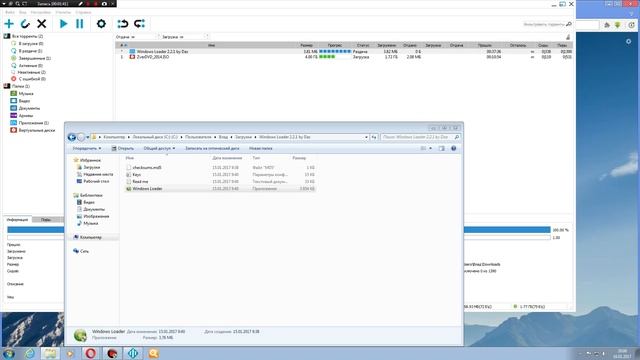
Task: Select the 'В раздаче (1)' filter
Action: click(x=30, y=51)
